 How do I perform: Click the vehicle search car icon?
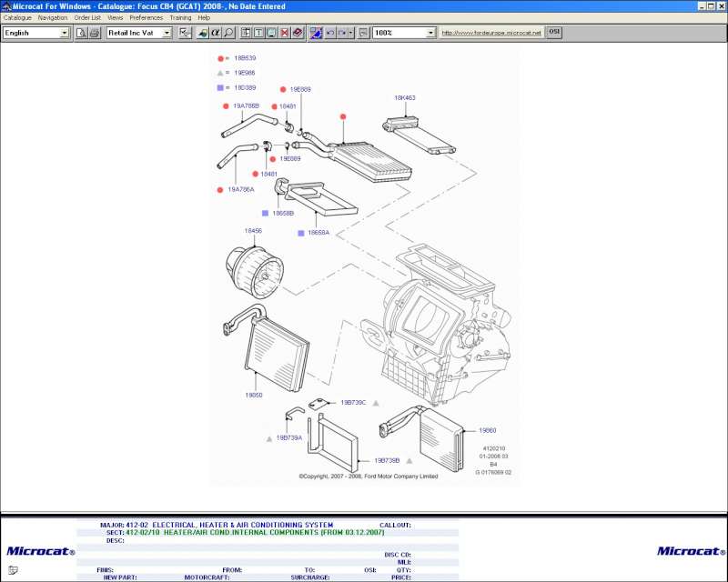tap(203, 33)
